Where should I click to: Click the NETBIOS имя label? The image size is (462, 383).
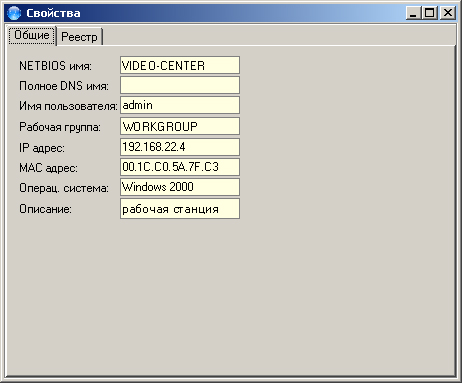(55, 66)
